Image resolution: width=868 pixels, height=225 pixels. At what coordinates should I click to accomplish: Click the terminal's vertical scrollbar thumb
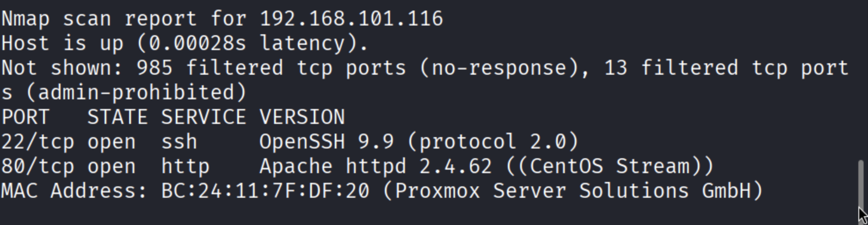[861, 184]
